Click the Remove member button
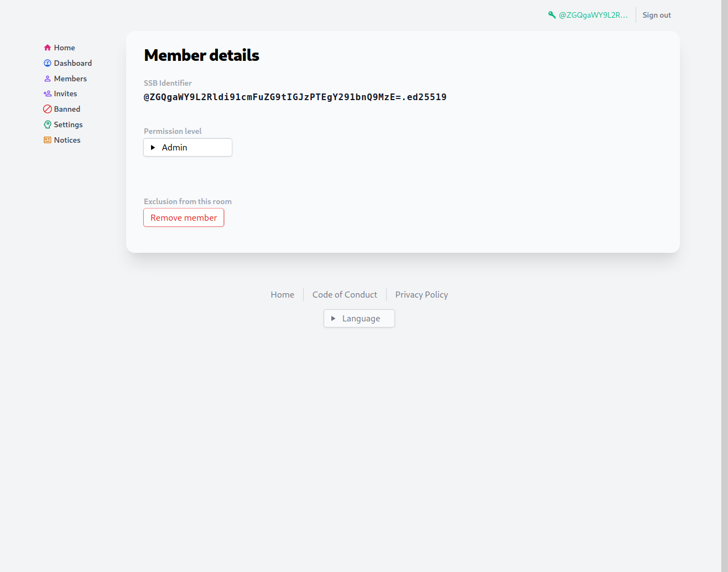728x572 pixels. point(184,217)
